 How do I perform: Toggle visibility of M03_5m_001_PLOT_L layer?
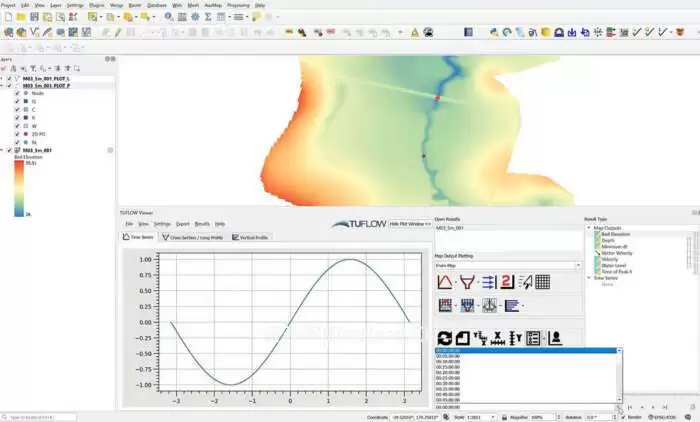(x=9, y=79)
